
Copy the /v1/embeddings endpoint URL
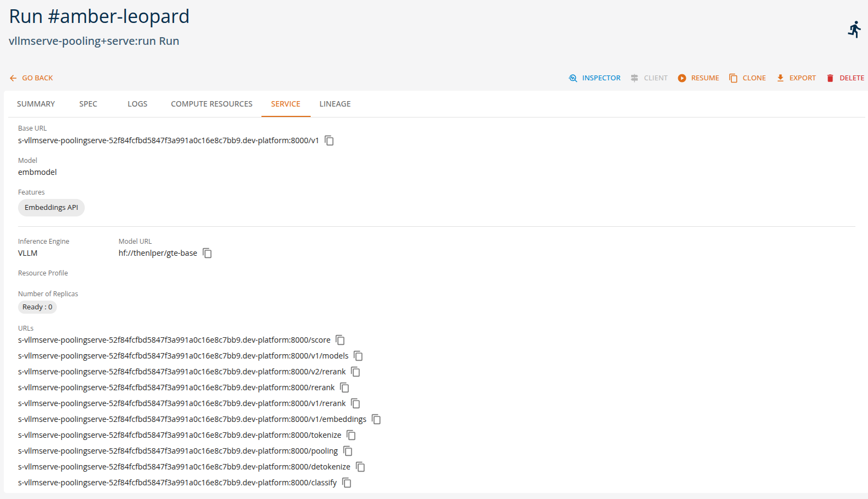click(376, 419)
